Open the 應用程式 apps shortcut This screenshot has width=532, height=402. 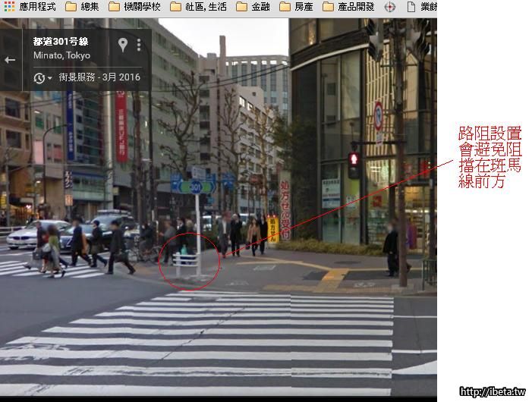[30, 7]
